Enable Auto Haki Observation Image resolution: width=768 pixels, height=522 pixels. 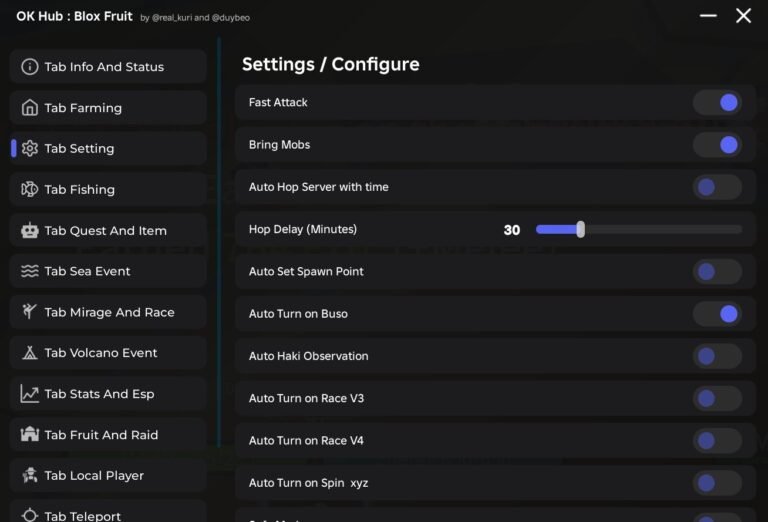[717, 356]
